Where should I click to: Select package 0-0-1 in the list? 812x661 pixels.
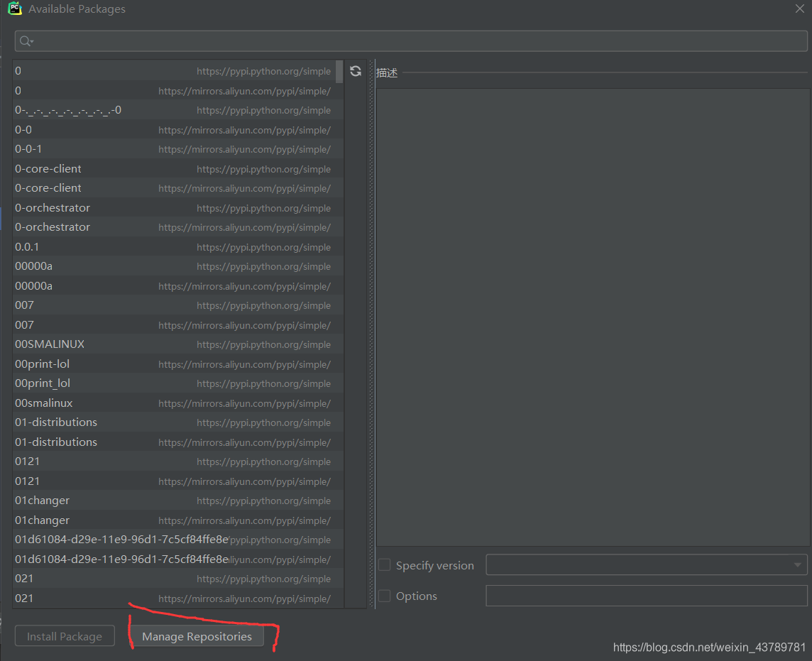point(178,149)
